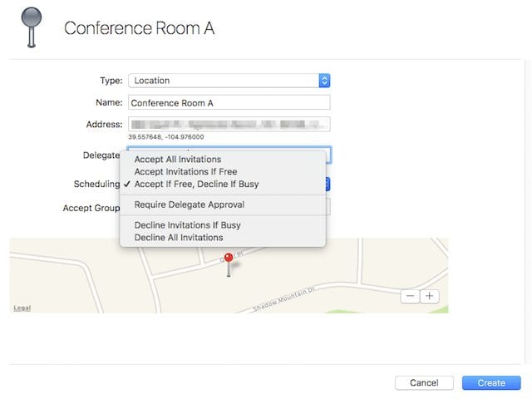532x399 pixels.
Task: Click the Delegate input field
Action: coord(329,155)
